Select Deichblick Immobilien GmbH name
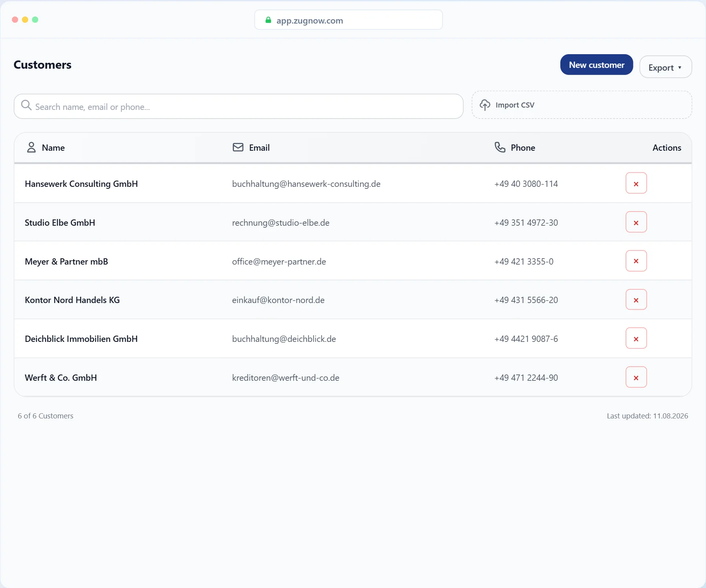Screen dimensions: 706x588 pyautogui.click(x=81, y=339)
